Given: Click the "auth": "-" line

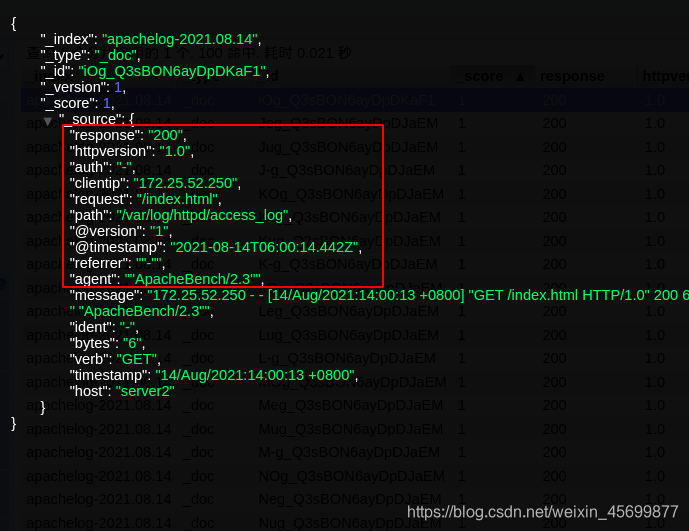Looking at the screenshot, I should point(102,167).
